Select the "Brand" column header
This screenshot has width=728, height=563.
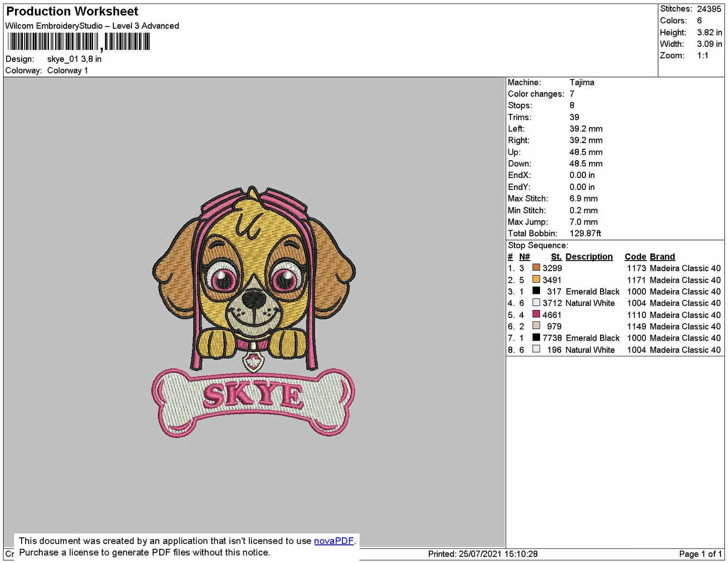coord(663,257)
